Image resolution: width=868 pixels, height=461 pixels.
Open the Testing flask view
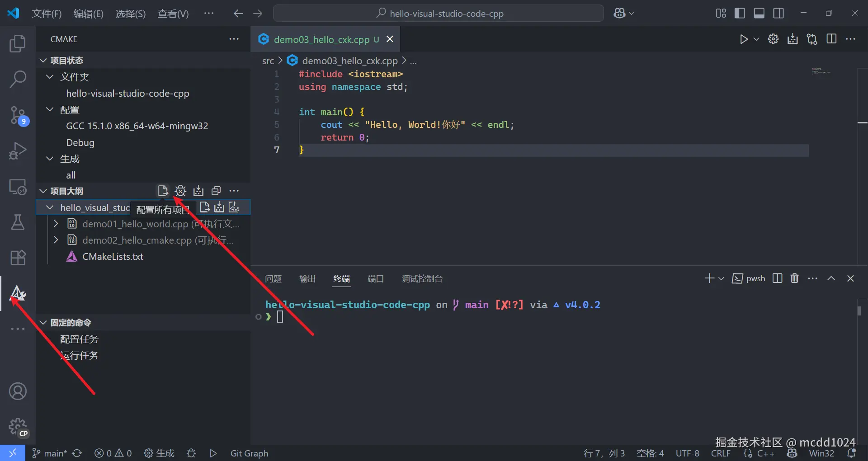(x=18, y=222)
